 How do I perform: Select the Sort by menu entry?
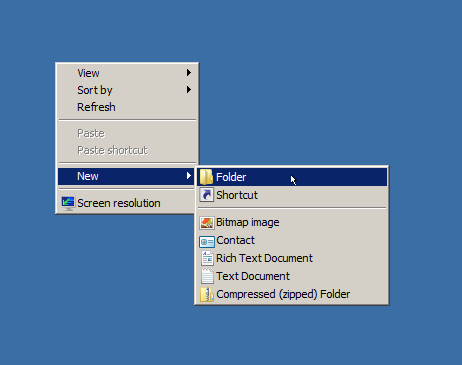[x=127, y=90]
